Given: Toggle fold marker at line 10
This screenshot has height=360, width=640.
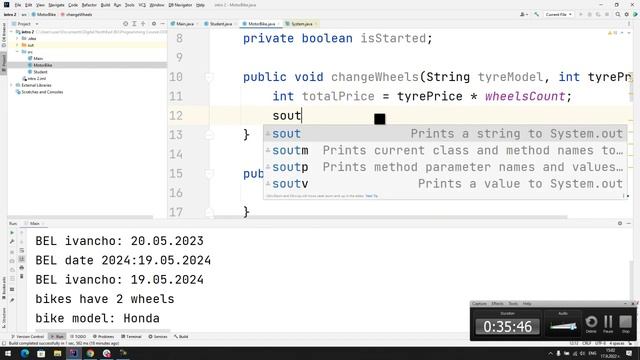Looking at the screenshot, I should 209,77.
